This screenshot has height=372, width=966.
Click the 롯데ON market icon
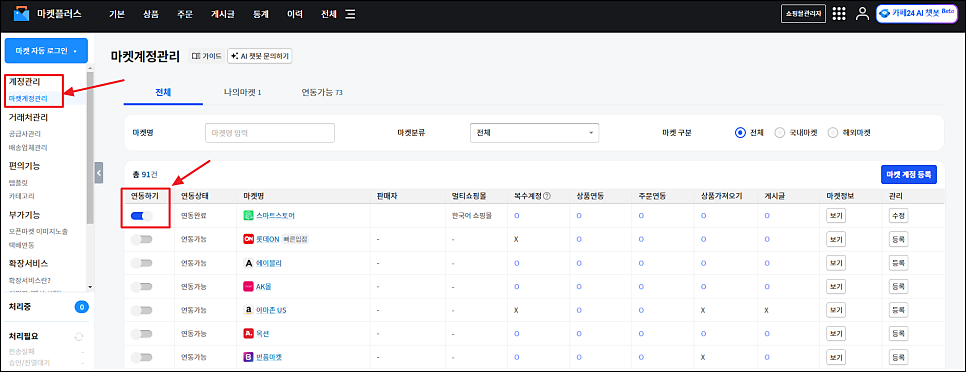tap(248, 239)
